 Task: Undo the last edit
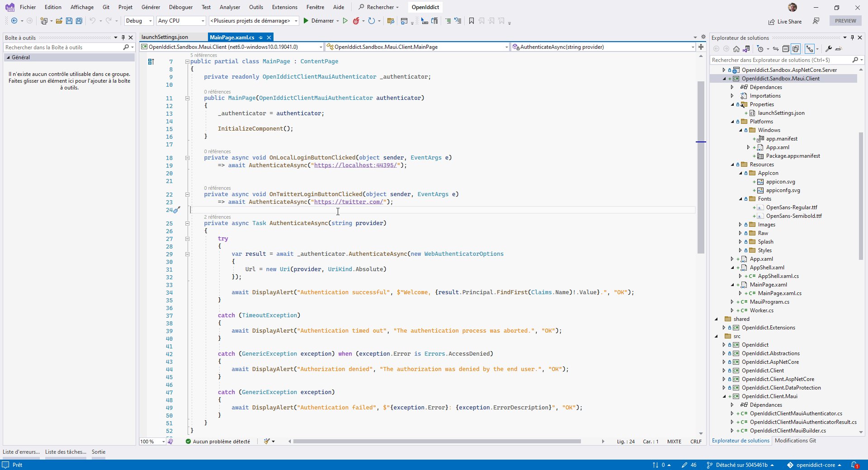(x=93, y=21)
